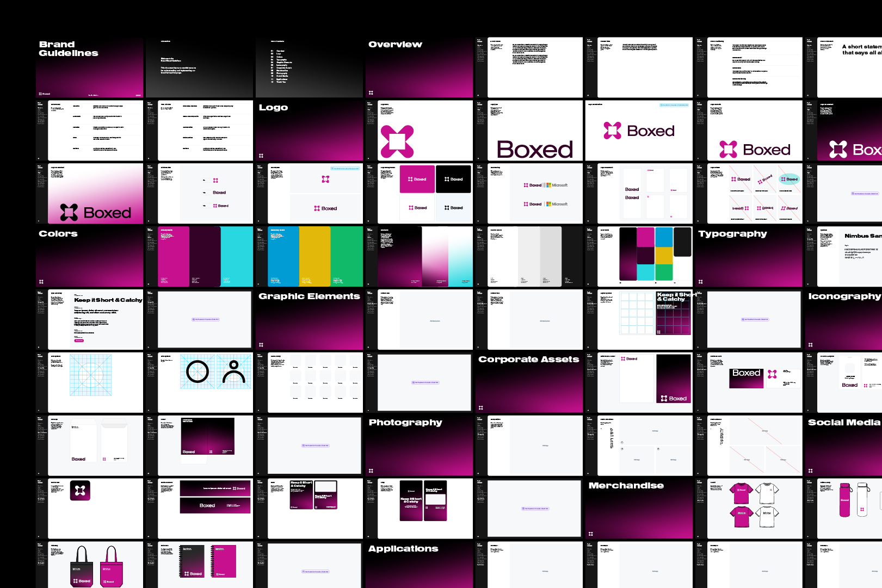Viewport: 882px width, 588px height.
Task: Pick the cyan primary color swatch
Action: pyautogui.click(x=237, y=257)
